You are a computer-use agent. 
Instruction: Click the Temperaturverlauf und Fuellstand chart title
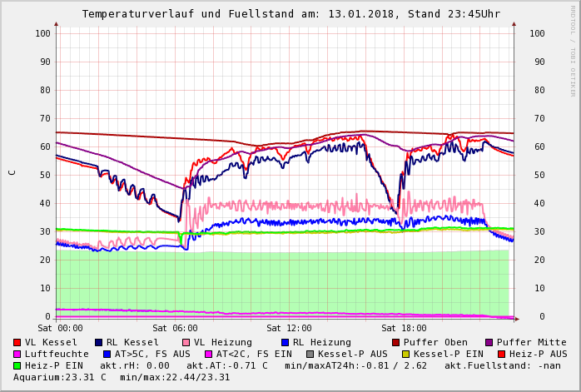click(x=290, y=14)
